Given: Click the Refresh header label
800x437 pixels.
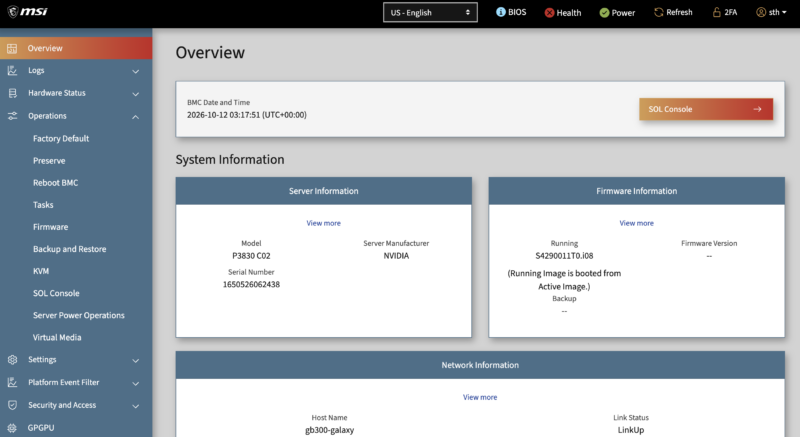Looking at the screenshot, I should tap(679, 12).
